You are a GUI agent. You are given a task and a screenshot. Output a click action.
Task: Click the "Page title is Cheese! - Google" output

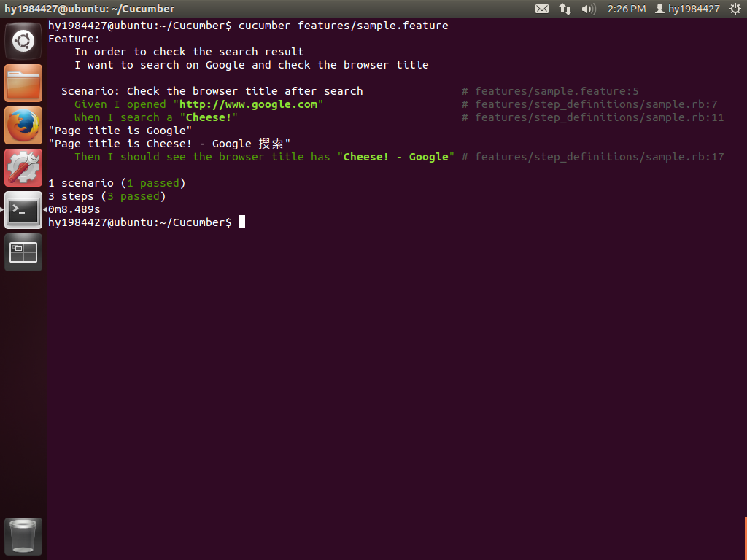(x=169, y=144)
